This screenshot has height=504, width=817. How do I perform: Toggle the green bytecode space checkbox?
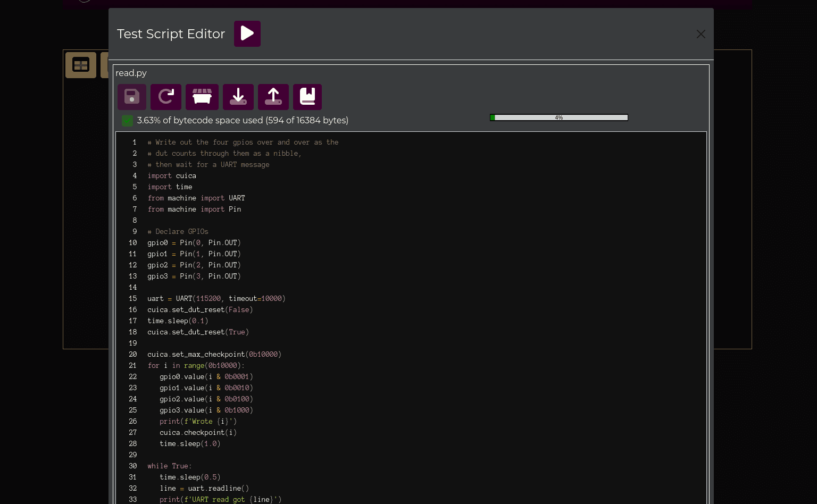click(x=127, y=120)
